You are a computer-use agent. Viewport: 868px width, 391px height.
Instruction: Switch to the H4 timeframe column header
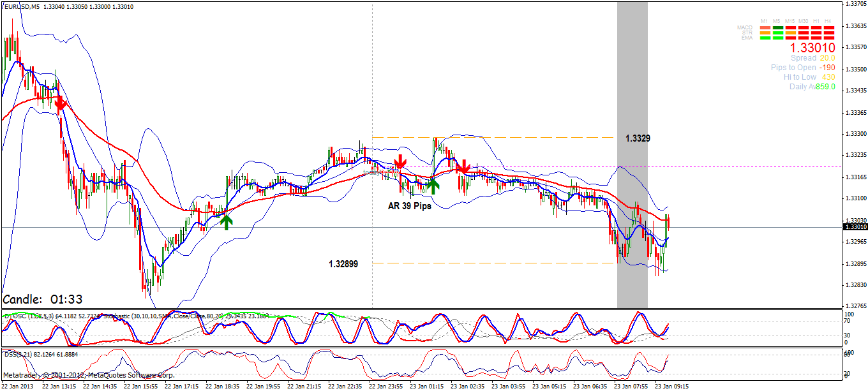pos(828,20)
